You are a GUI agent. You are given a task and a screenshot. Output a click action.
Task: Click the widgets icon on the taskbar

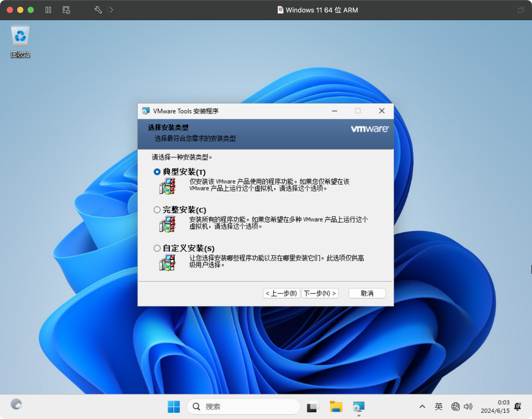16,404
